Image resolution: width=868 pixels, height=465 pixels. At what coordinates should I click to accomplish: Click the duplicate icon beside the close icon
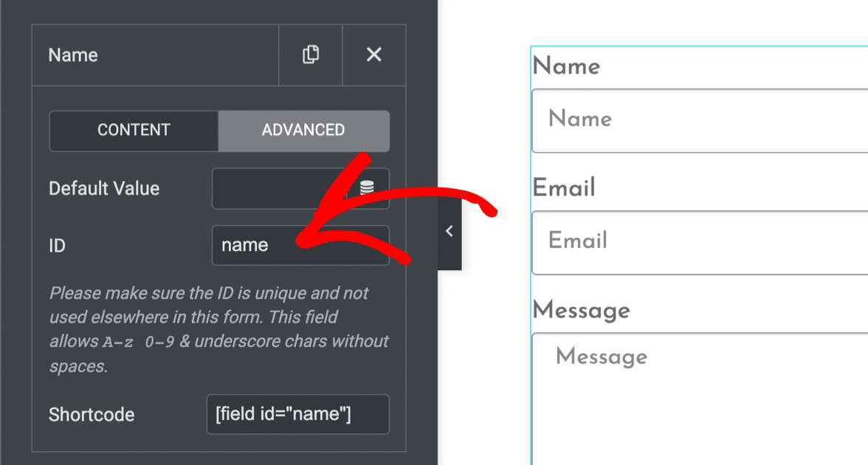[x=310, y=55]
